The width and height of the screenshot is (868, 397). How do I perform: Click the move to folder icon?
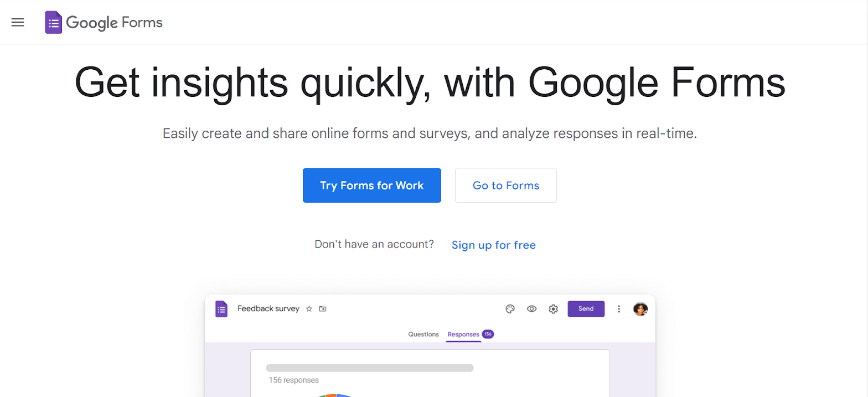tap(323, 309)
